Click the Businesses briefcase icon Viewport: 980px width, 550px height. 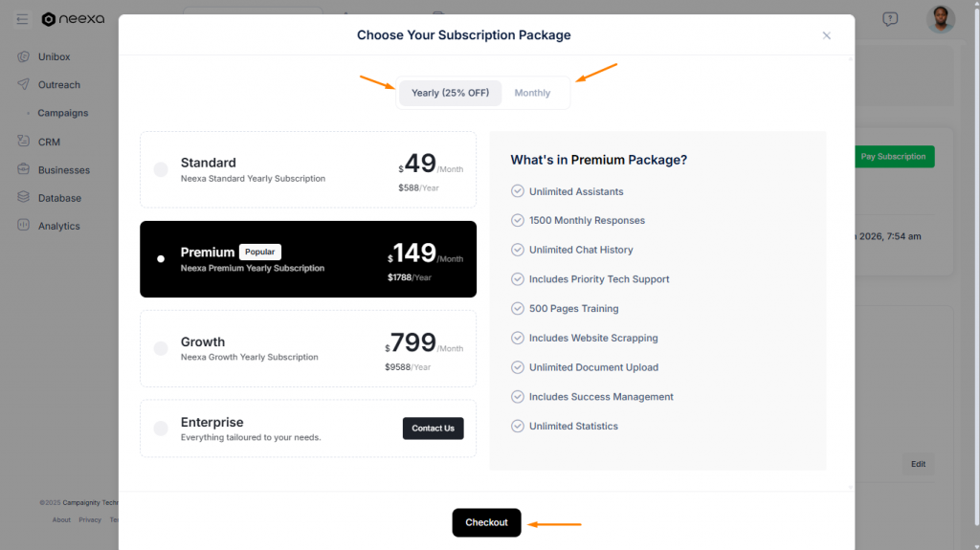pyautogui.click(x=24, y=169)
